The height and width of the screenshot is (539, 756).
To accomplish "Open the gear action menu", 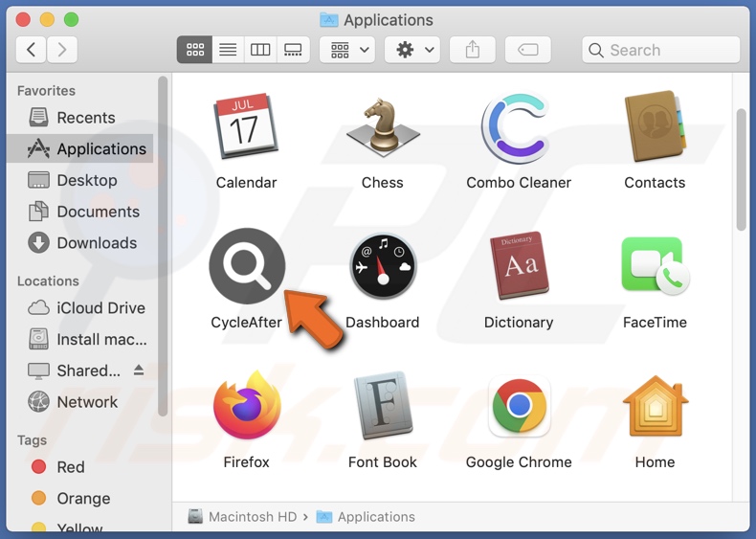I will point(412,50).
